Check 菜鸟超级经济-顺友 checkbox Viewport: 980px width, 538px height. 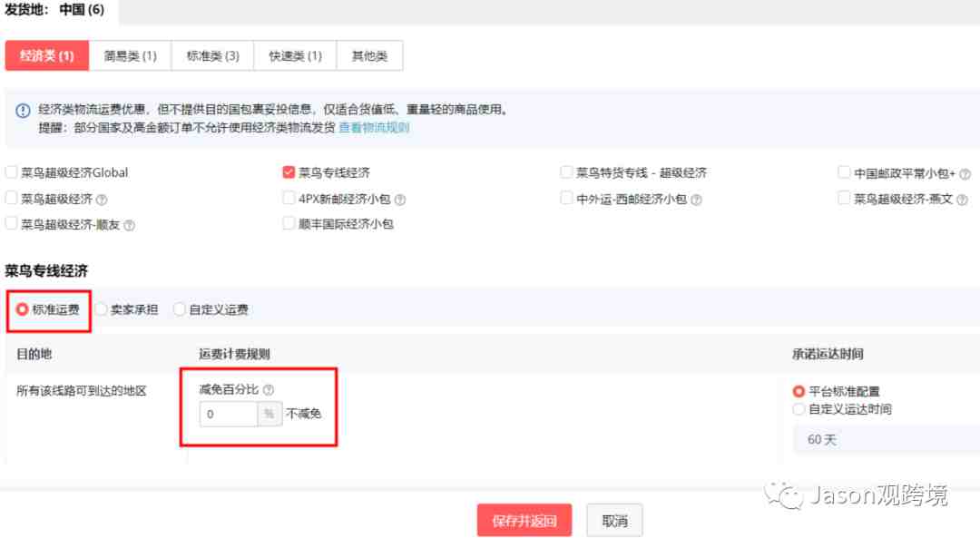[x=11, y=223]
